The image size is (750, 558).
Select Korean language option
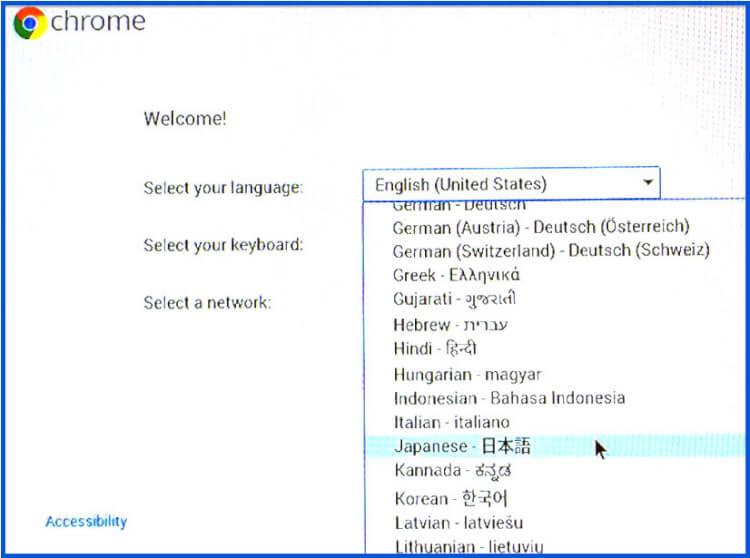tap(450, 497)
